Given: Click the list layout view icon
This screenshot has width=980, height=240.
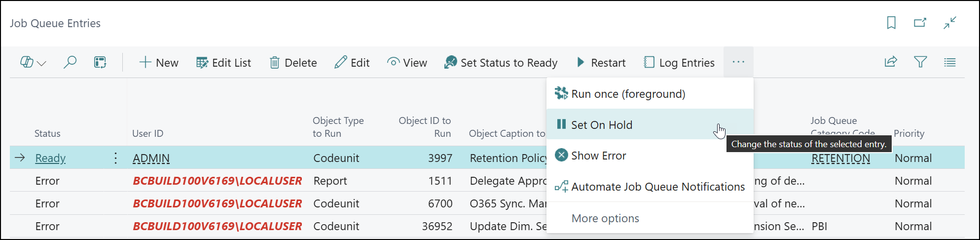Looking at the screenshot, I should pos(950,62).
